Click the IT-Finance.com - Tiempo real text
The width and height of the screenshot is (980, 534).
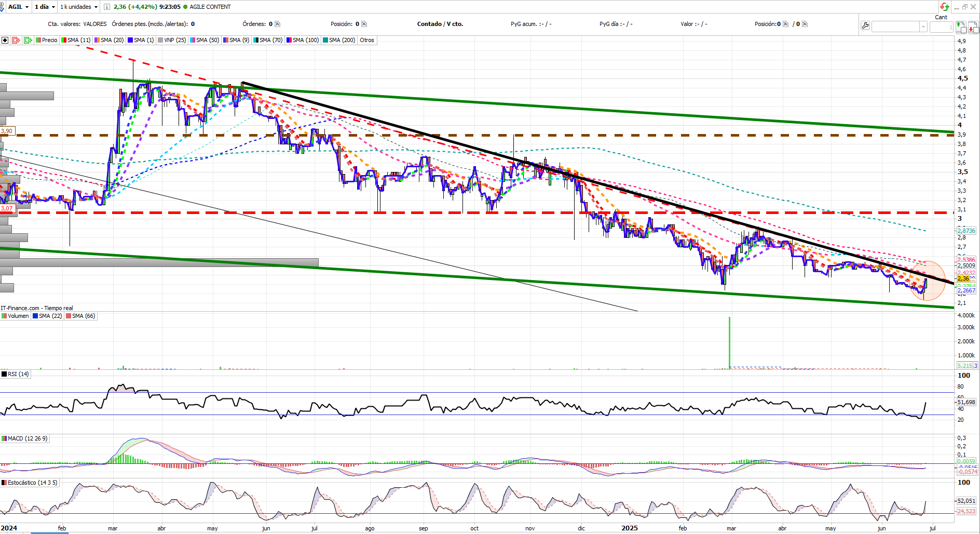(37, 308)
